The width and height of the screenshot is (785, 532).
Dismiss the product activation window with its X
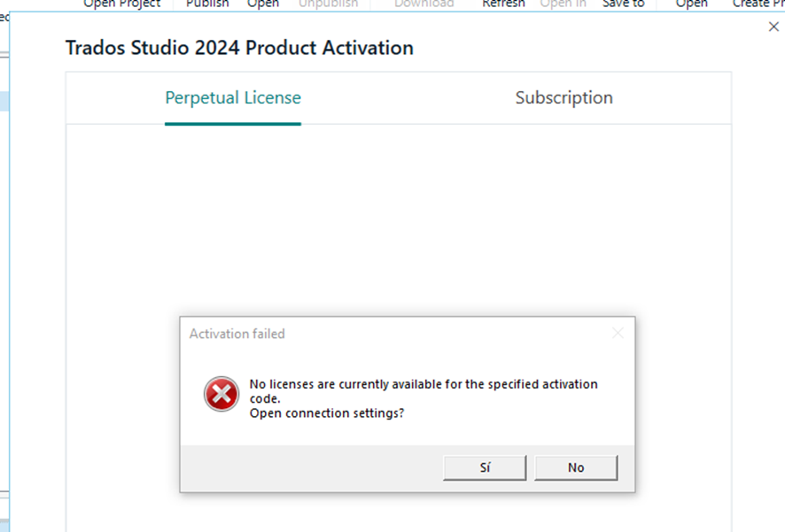773,27
